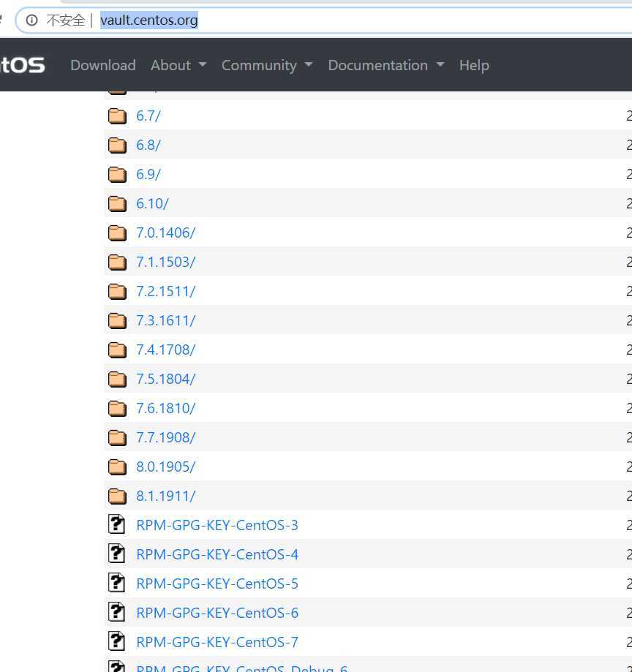
Task: Click the vault.centos.org address bar field
Action: [x=326, y=20]
